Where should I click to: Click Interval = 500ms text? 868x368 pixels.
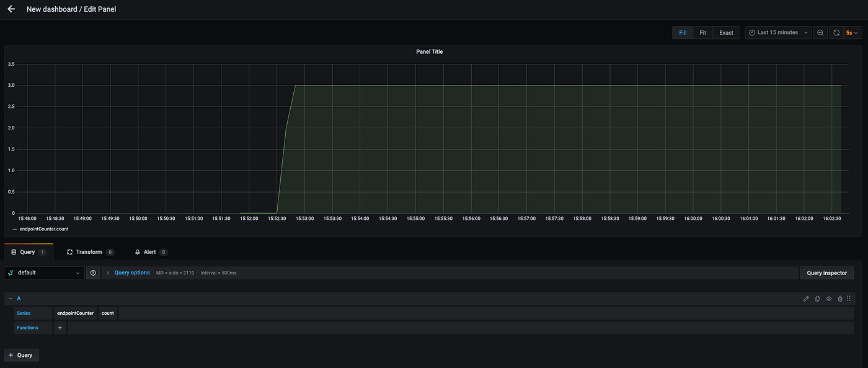(218, 273)
